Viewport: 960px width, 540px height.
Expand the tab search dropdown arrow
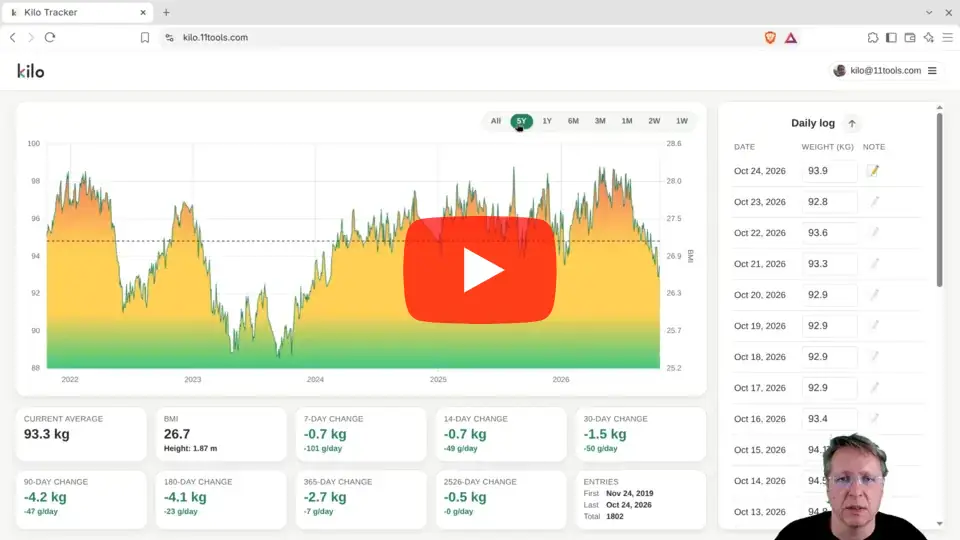point(929,12)
